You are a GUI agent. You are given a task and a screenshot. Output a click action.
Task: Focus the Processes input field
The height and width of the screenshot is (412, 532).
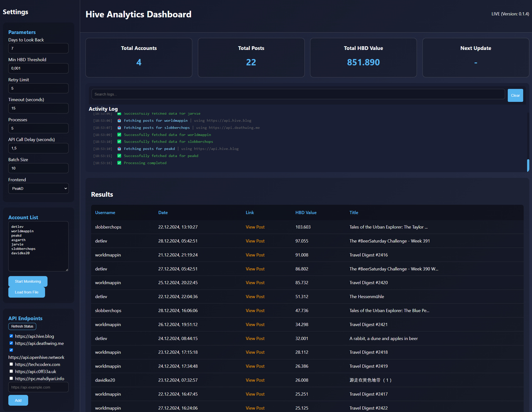click(x=38, y=128)
